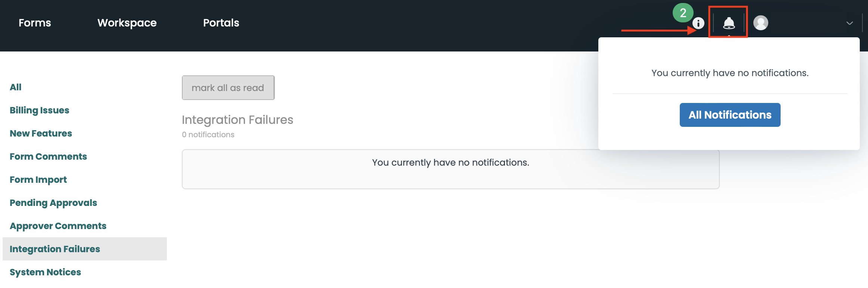This screenshot has height=288, width=868.
Task: Navigate to the Forms menu
Action: tap(35, 23)
